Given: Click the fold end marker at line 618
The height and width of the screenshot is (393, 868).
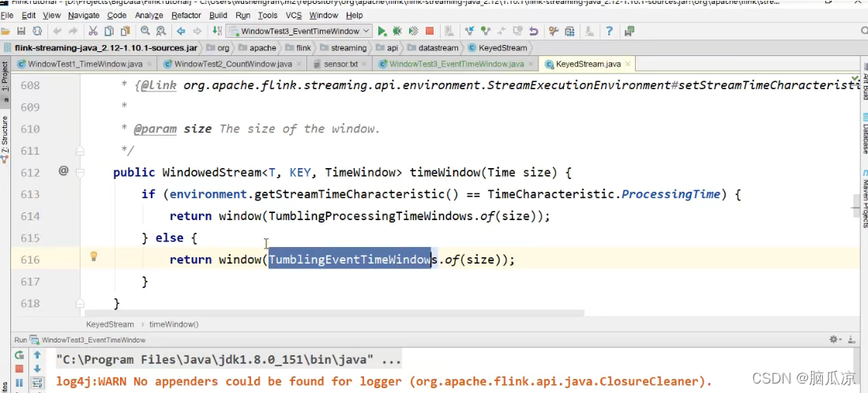Looking at the screenshot, I should point(81,304).
